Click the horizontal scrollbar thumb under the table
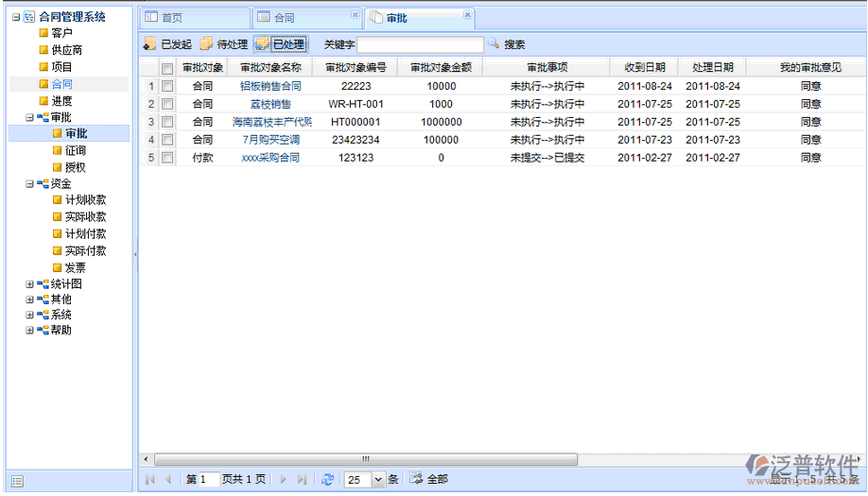Image resolution: width=868 pixels, height=496 pixels. pyautogui.click(x=365, y=459)
